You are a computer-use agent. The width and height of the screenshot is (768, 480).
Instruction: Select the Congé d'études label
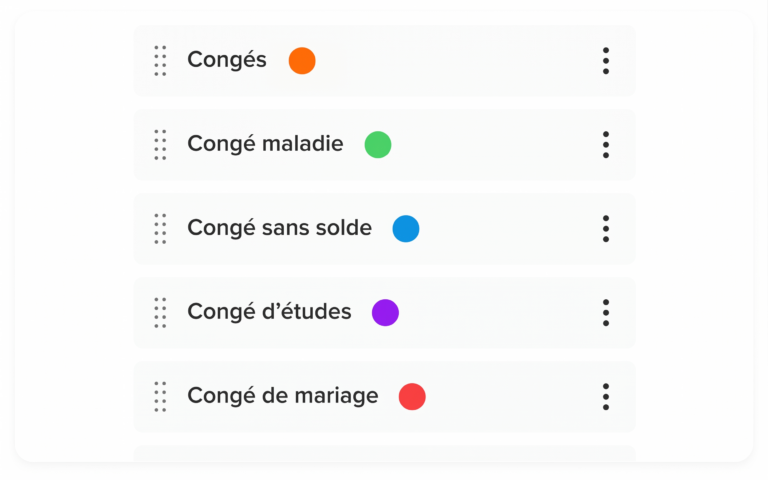(x=269, y=312)
